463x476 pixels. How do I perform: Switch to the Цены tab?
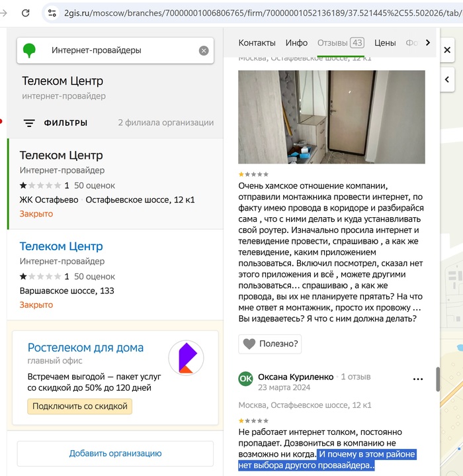(385, 42)
